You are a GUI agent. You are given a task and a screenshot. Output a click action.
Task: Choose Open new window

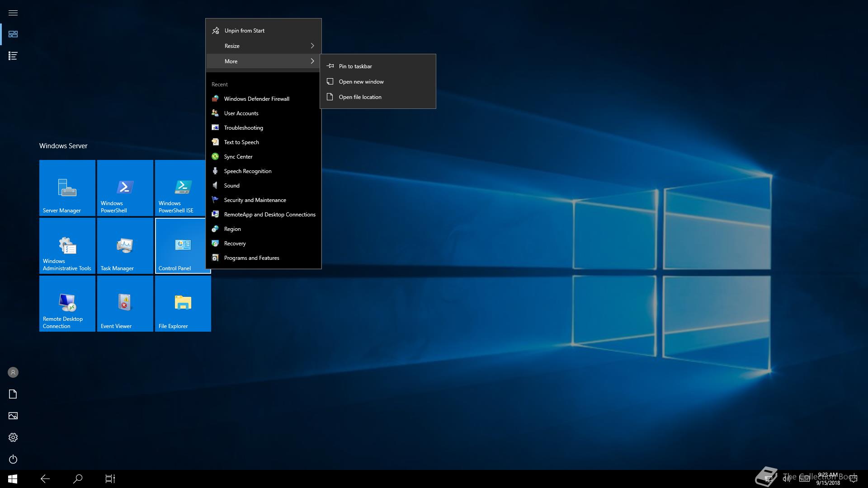pyautogui.click(x=378, y=82)
